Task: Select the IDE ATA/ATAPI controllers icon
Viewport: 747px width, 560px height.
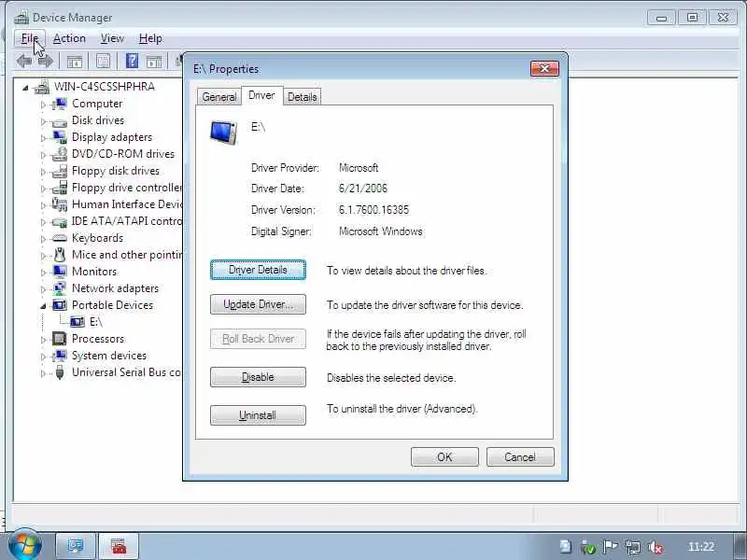Action: [x=60, y=222]
